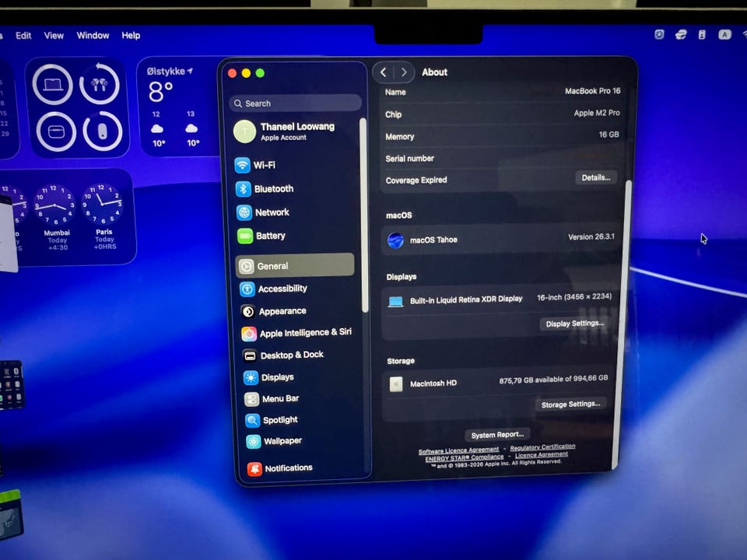Click the Apple Account label

click(x=283, y=138)
